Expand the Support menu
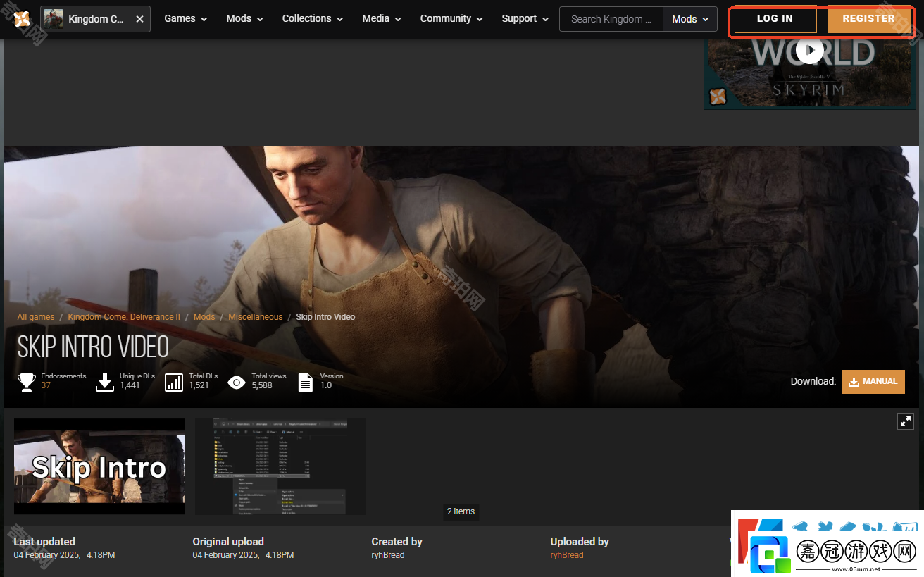Image resolution: width=924 pixels, height=577 pixels. click(x=525, y=19)
